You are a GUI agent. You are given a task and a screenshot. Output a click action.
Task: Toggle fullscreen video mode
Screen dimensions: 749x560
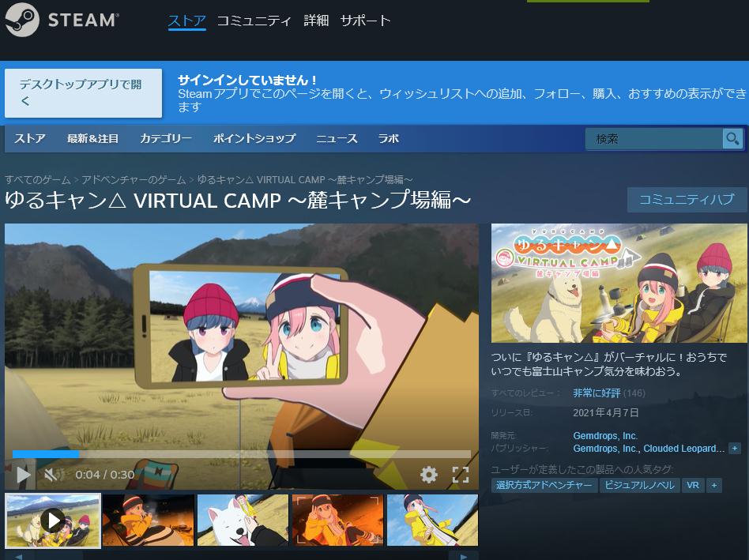tap(461, 475)
